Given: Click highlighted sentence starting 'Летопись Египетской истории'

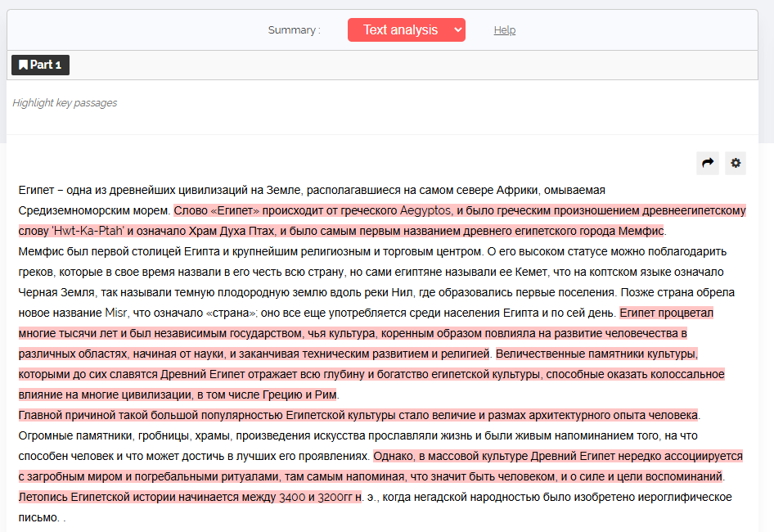Looking at the screenshot, I should [190, 498].
